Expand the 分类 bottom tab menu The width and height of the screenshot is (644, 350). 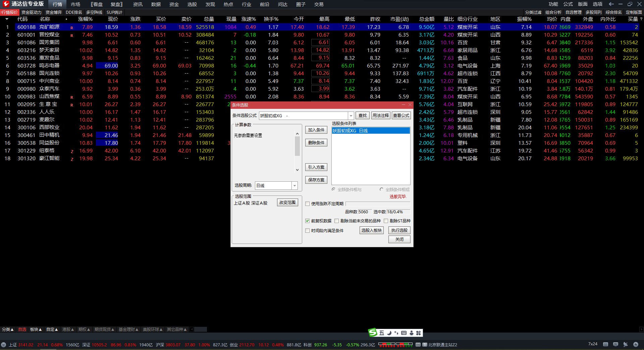pos(8,330)
